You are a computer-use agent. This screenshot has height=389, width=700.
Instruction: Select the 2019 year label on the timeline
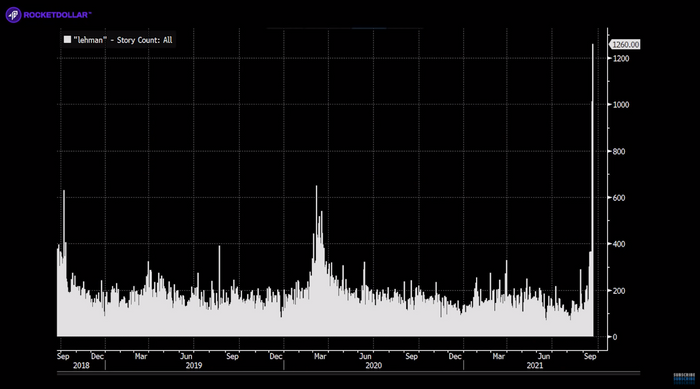[194, 366]
